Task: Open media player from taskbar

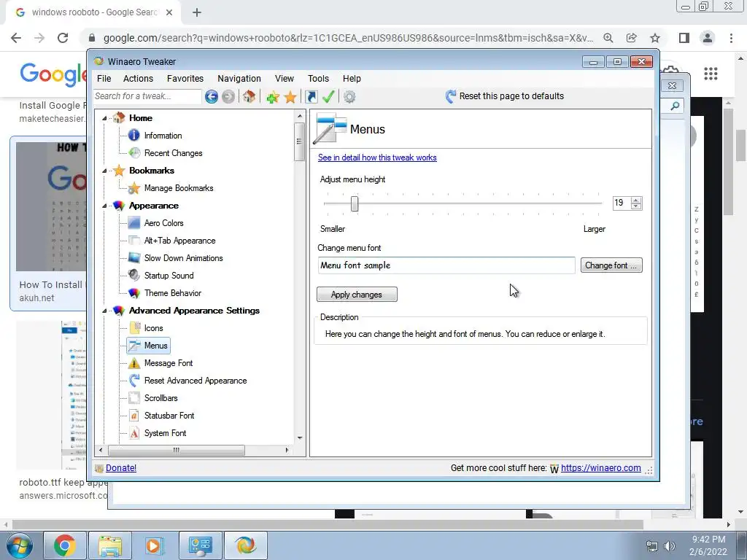Action: [155, 545]
